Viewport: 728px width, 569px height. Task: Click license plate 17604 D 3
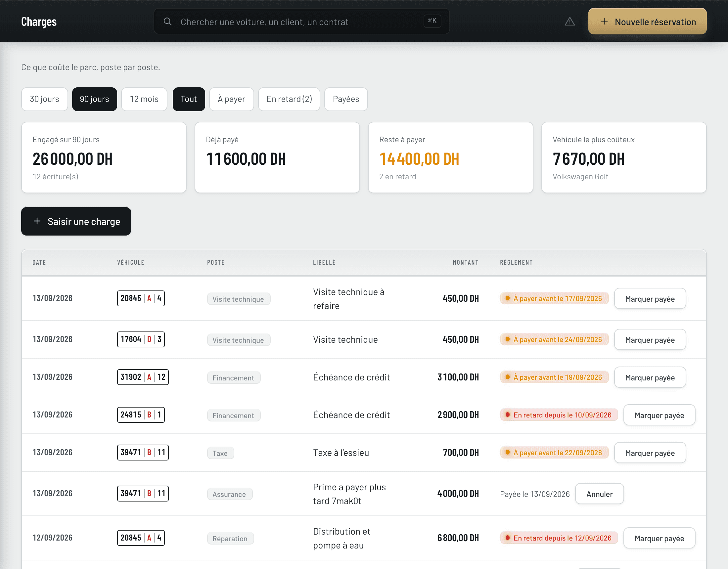coord(141,339)
